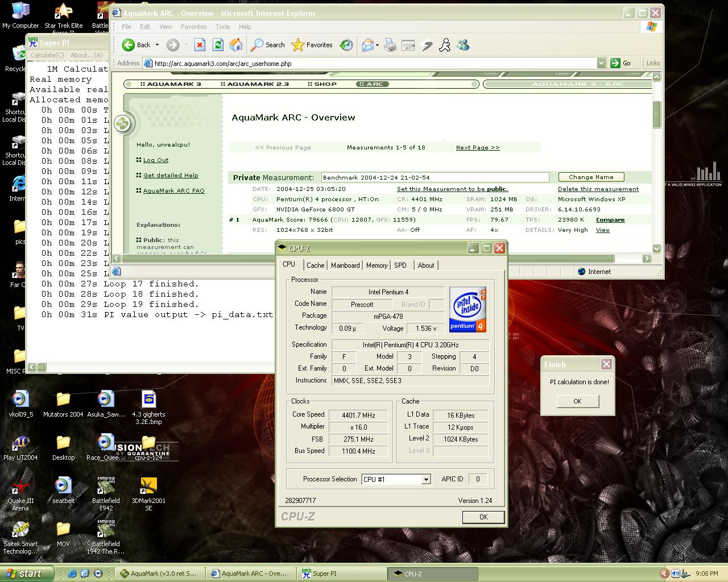Click the Refresh icon in IE toolbar

pos(218,45)
